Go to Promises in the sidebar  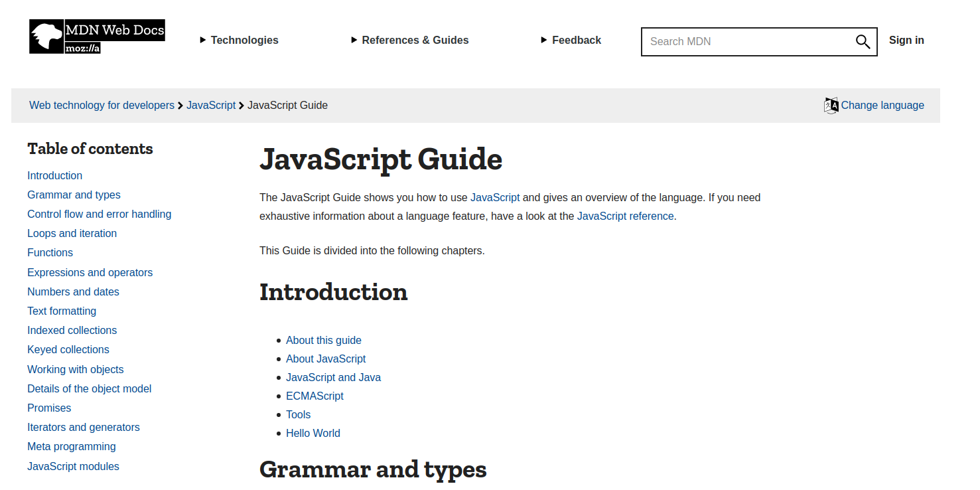point(49,408)
